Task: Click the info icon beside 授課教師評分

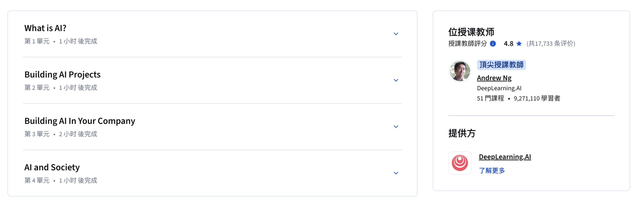Action: tap(493, 44)
